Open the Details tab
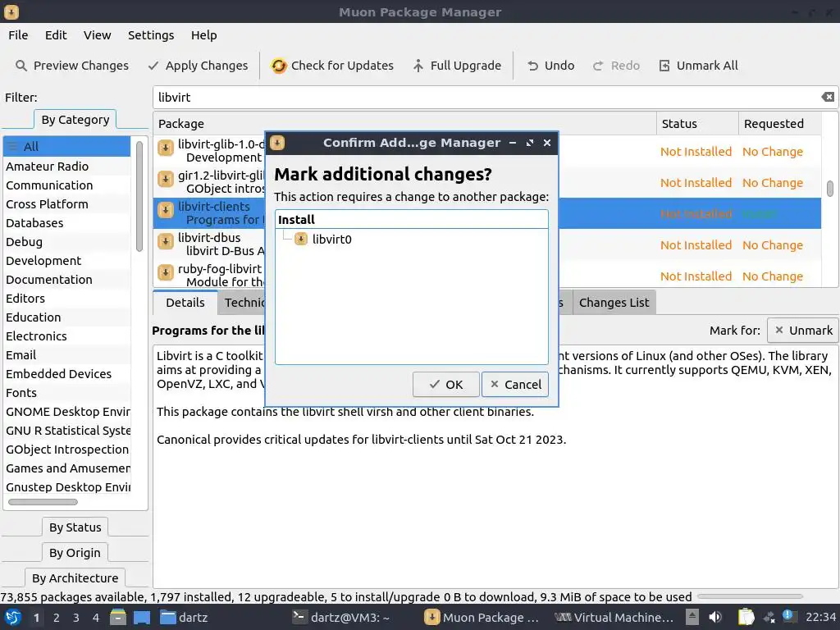 pyautogui.click(x=185, y=303)
